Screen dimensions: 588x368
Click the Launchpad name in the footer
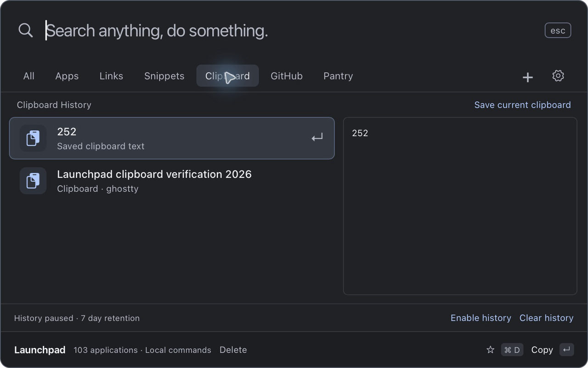tap(40, 350)
